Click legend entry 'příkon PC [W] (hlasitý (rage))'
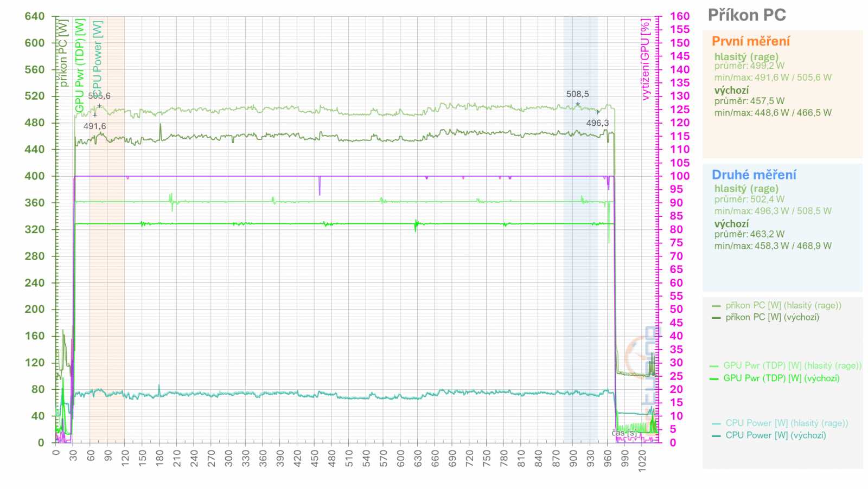The image size is (868, 489). (783, 305)
